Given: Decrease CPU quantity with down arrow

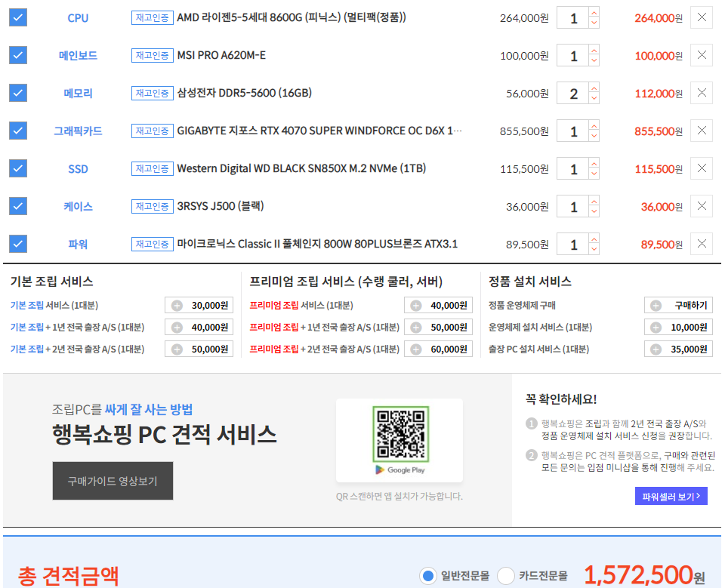Looking at the screenshot, I should click(x=594, y=23).
